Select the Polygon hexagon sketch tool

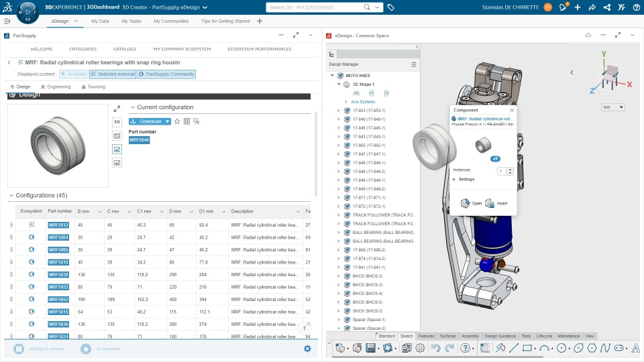(592, 349)
